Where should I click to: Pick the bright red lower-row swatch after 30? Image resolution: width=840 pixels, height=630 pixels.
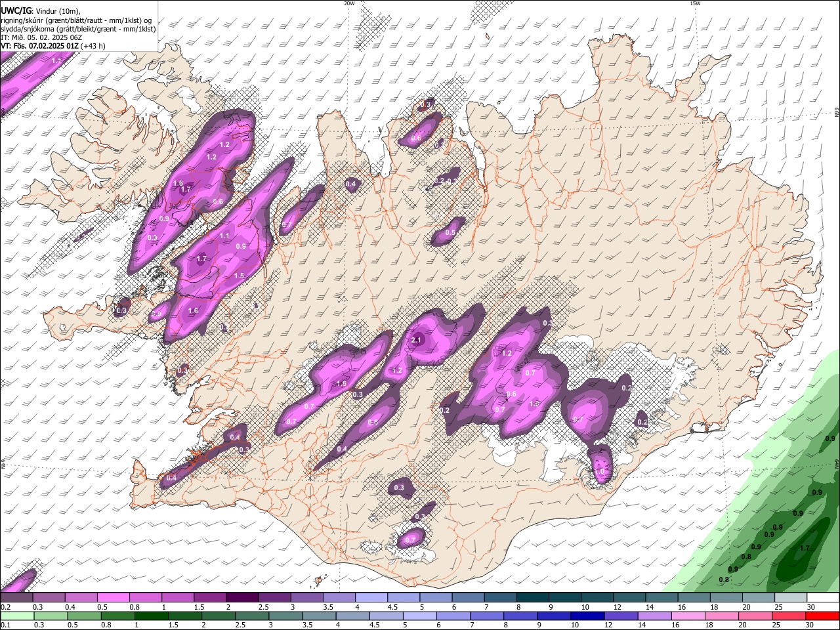click(x=822, y=616)
